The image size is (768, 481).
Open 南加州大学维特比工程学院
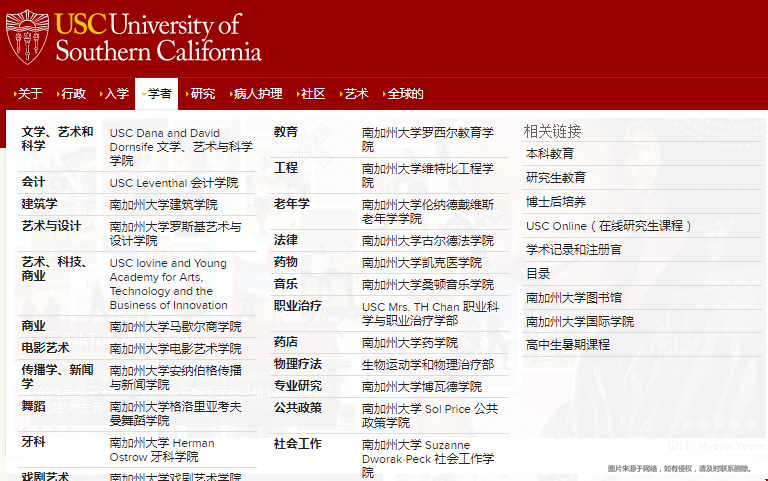pos(428,175)
